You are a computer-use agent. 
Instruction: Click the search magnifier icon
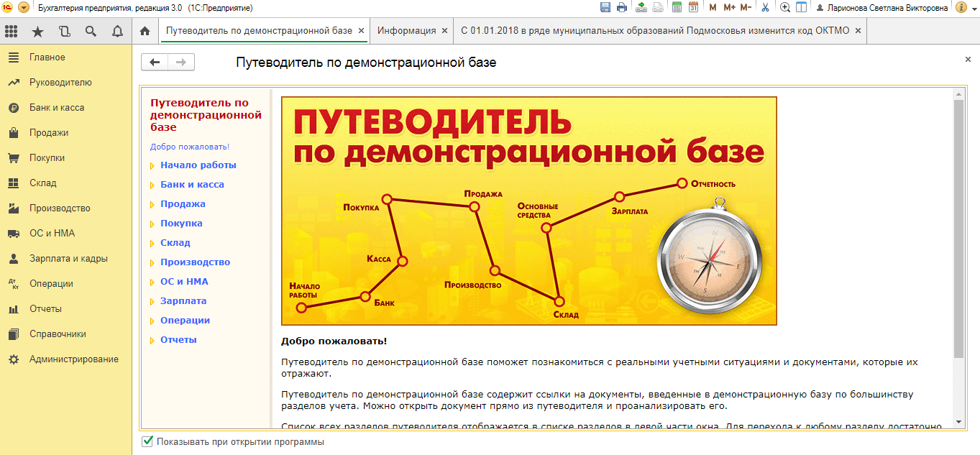coord(91,31)
